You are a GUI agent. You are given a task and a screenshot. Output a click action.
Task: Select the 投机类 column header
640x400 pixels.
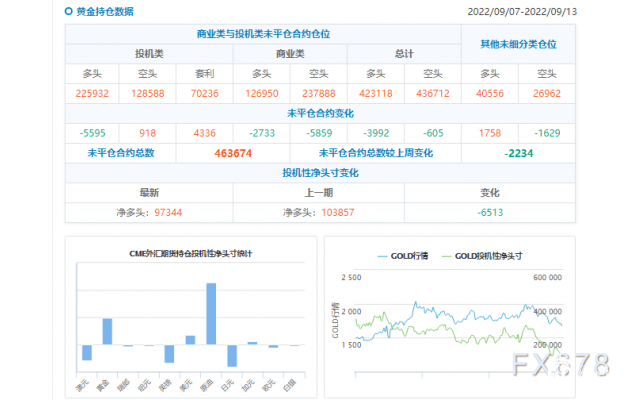(x=149, y=53)
